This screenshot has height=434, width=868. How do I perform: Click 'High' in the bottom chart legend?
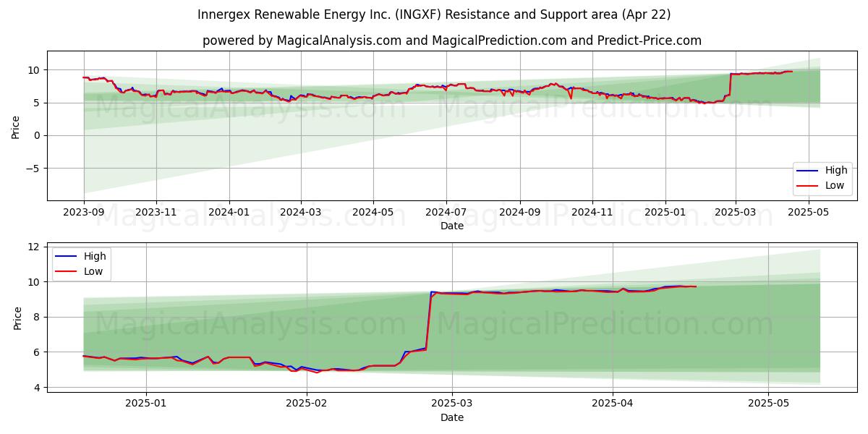coord(95,256)
